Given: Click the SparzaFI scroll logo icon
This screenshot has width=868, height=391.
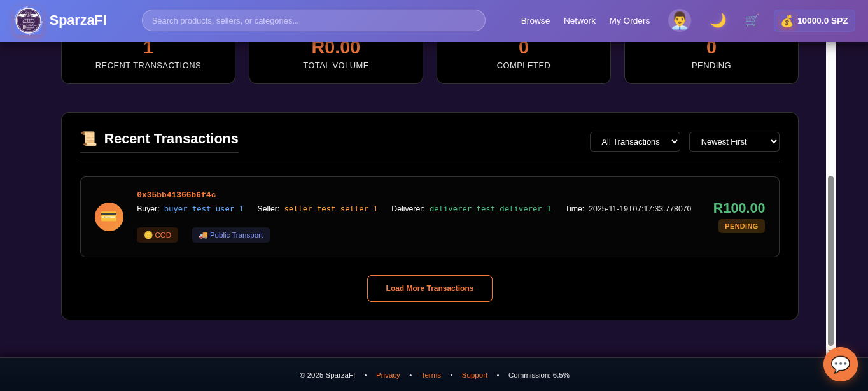Looking at the screenshot, I should click(x=28, y=20).
